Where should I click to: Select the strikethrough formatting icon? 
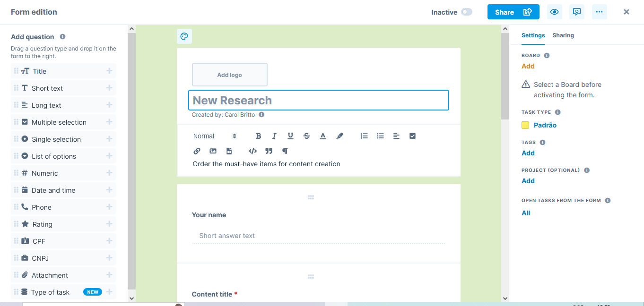[306, 136]
